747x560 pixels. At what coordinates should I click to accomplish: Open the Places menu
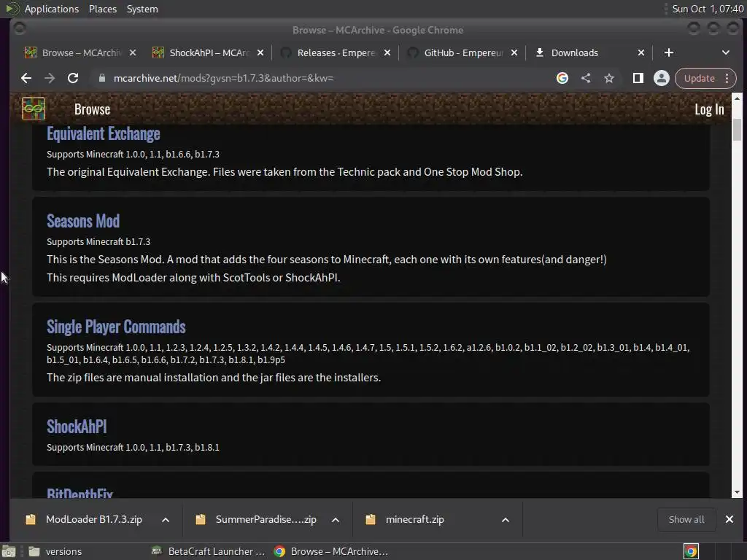[103, 9]
